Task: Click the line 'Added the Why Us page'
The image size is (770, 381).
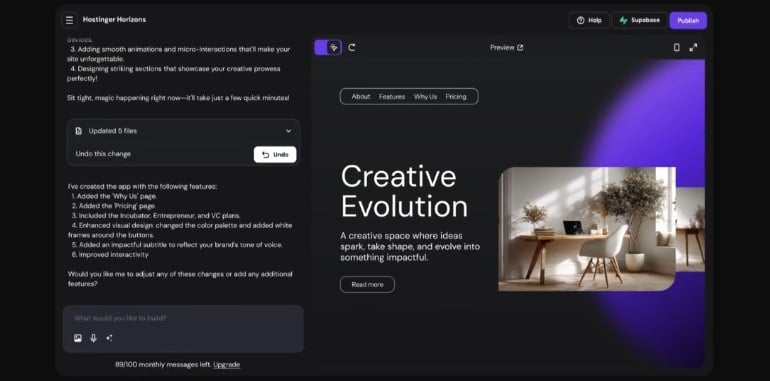Action: tap(114, 196)
